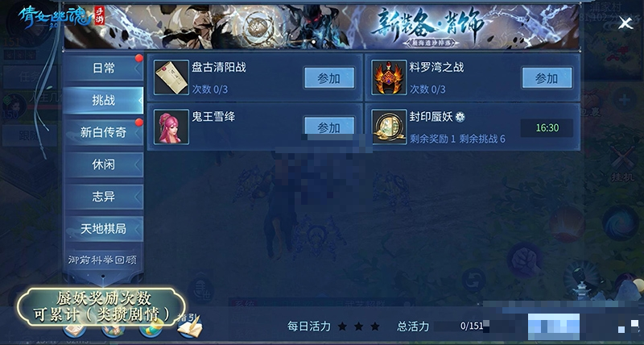This screenshot has height=345, width=644.
Task: Open the 休闲 category
Action: pos(104,164)
